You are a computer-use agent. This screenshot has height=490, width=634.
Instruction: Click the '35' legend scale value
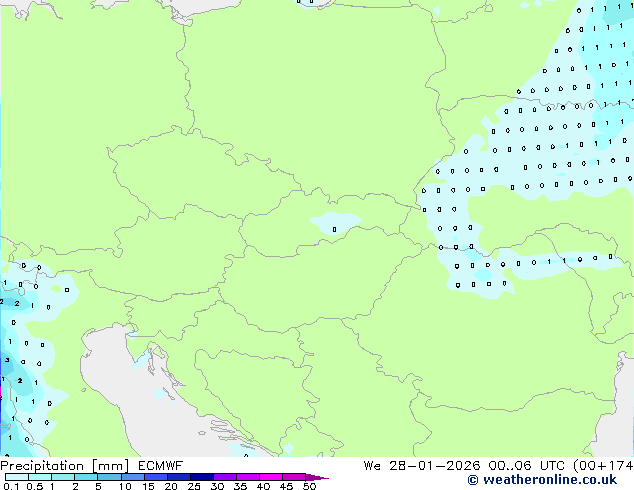[x=240, y=486]
